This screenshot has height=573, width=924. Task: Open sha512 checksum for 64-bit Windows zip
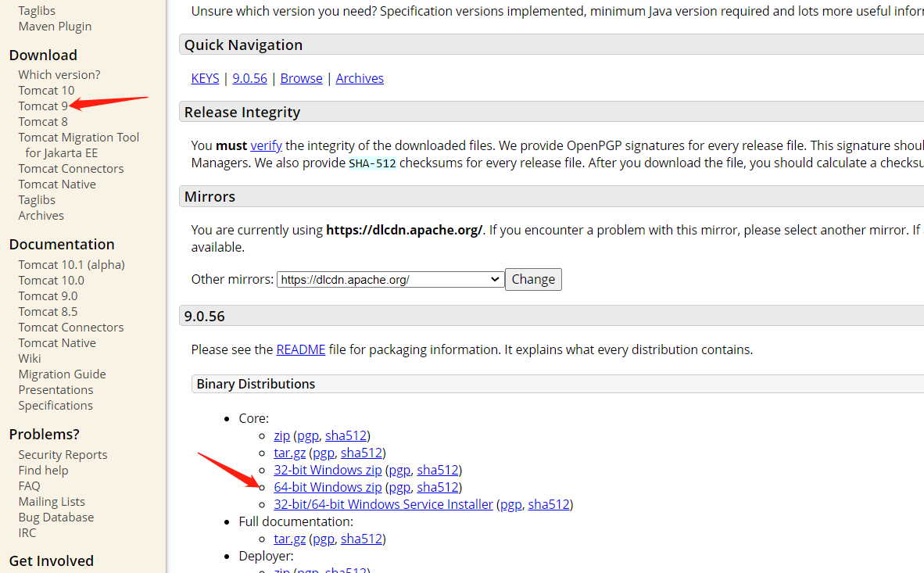[437, 488]
